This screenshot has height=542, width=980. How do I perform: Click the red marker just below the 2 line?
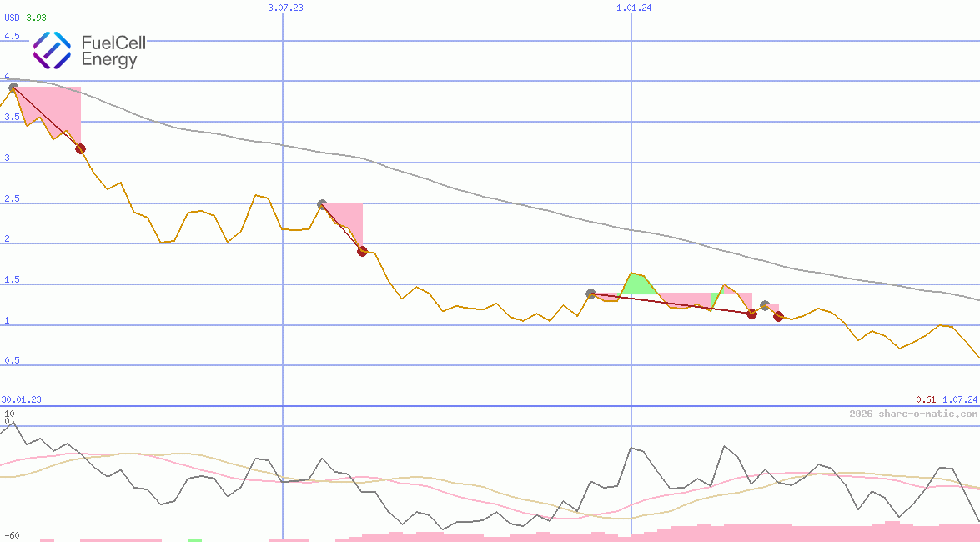362,251
